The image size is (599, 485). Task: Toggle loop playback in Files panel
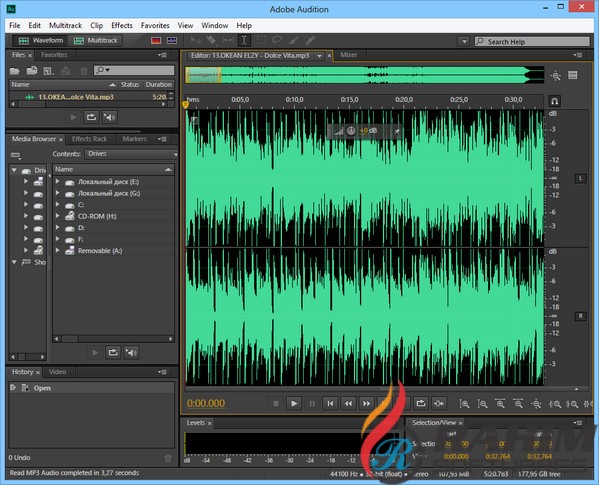point(91,117)
